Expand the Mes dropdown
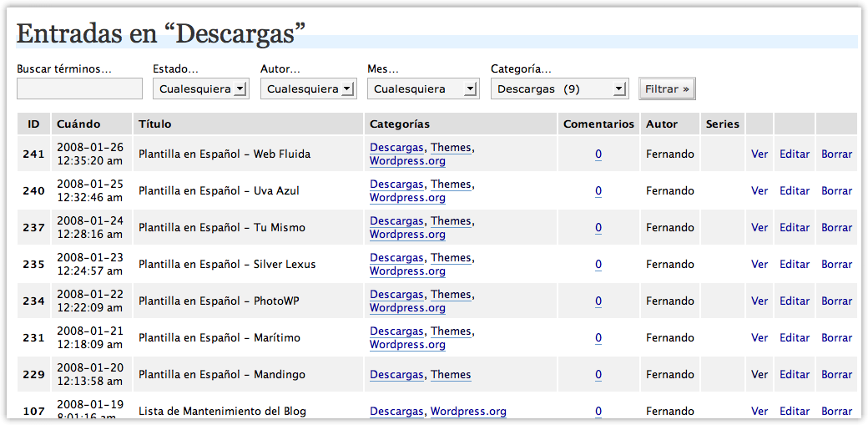Viewport: 868px width, 425px height. click(423, 89)
